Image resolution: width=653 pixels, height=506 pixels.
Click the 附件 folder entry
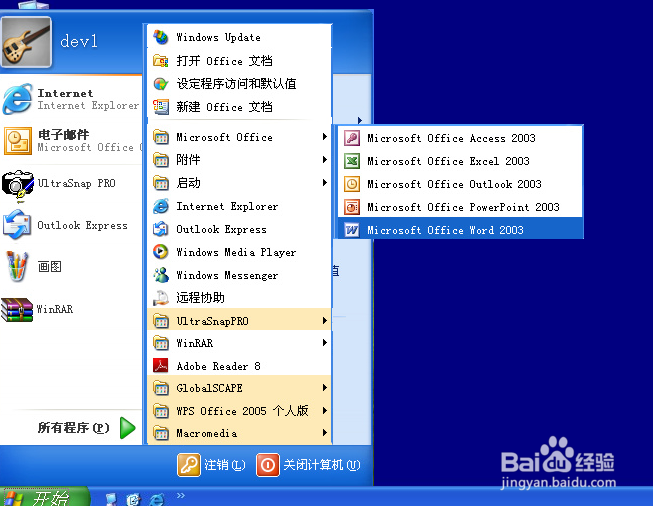click(x=239, y=160)
